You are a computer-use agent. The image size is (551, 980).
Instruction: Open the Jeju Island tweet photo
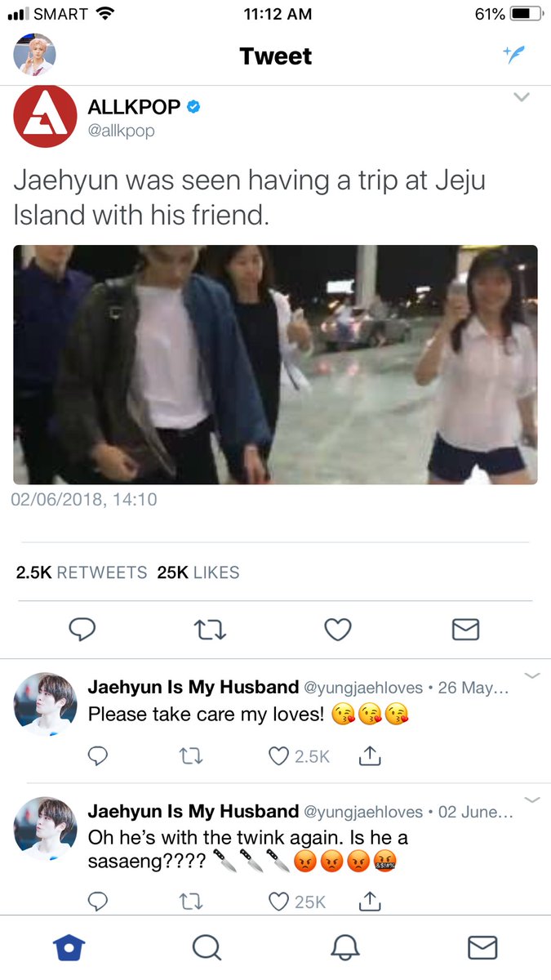pos(275,365)
